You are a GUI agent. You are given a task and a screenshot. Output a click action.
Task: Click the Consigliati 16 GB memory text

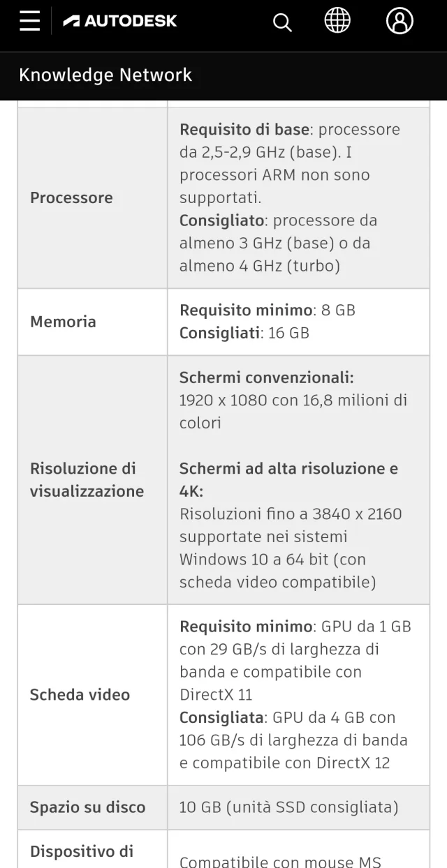[x=244, y=333]
